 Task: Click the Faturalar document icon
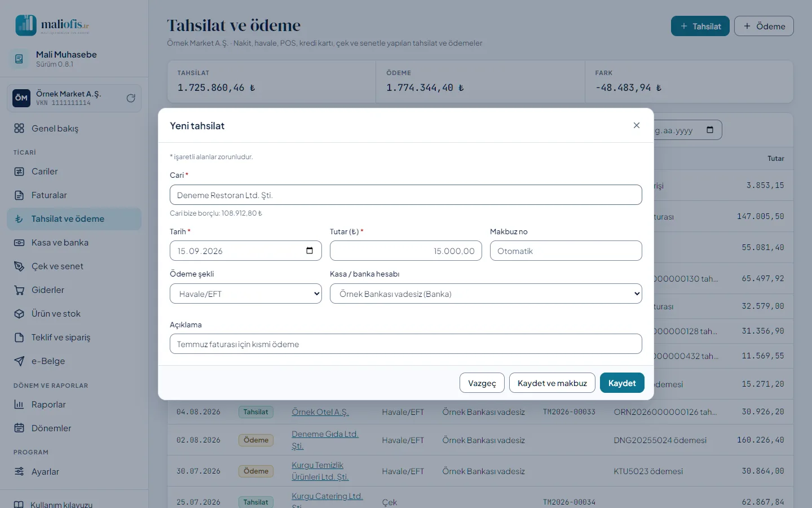19,195
